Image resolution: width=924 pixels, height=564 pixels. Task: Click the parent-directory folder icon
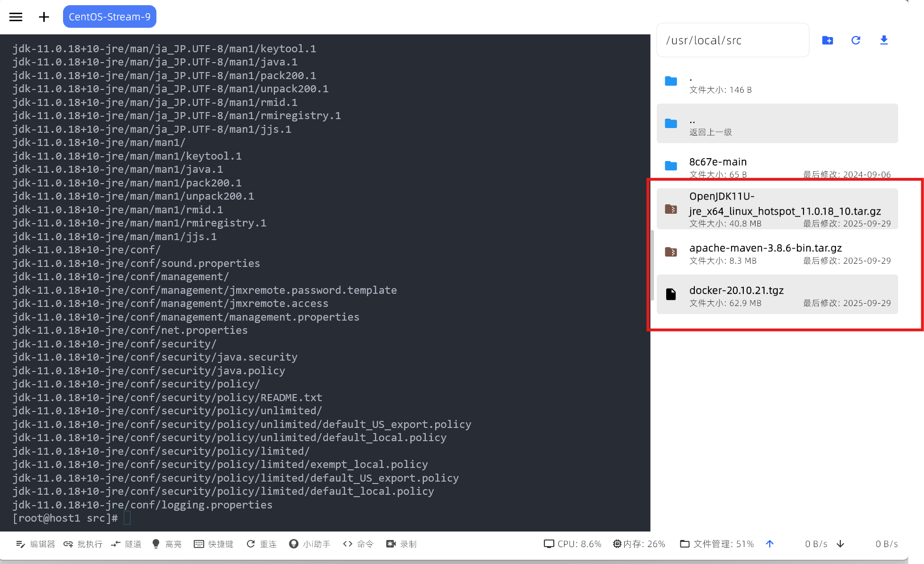tap(671, 123)
